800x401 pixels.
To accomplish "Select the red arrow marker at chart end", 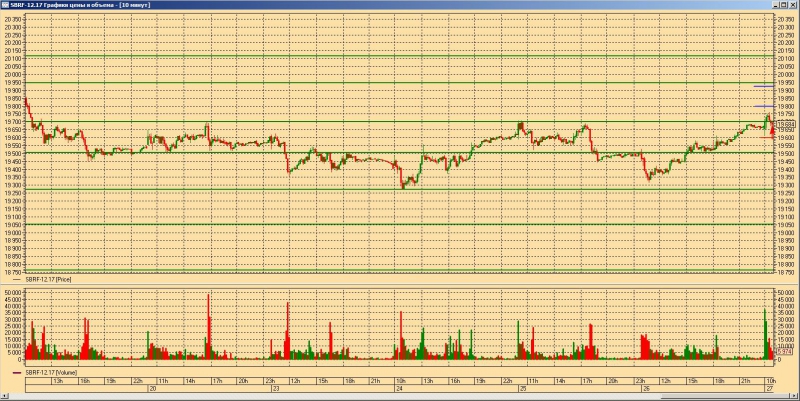I will (772, 130).
